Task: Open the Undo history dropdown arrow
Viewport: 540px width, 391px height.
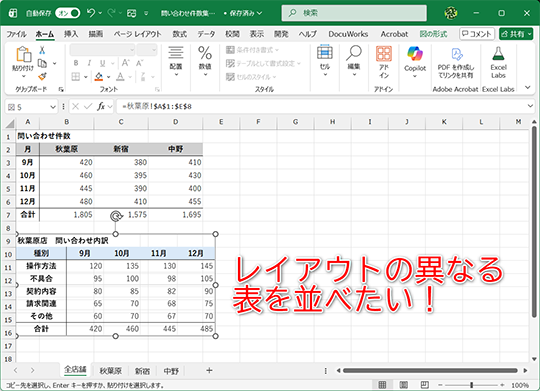Action: click(100, 13)
